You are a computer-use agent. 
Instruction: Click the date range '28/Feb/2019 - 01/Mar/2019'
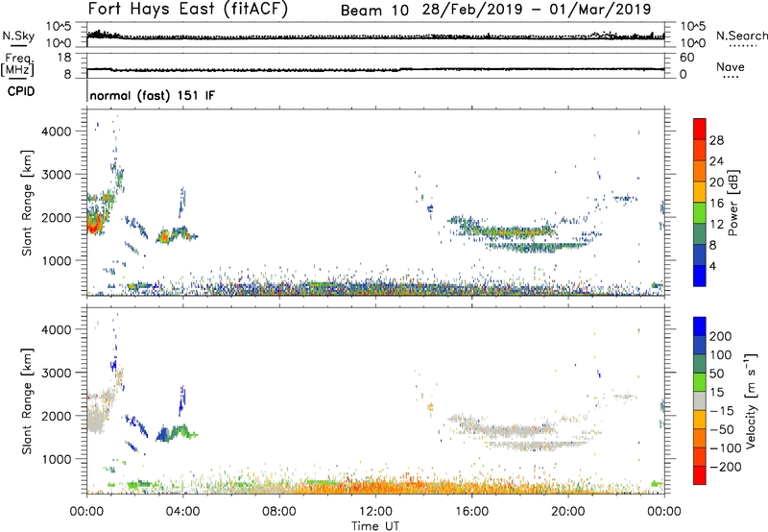[537, 10]
